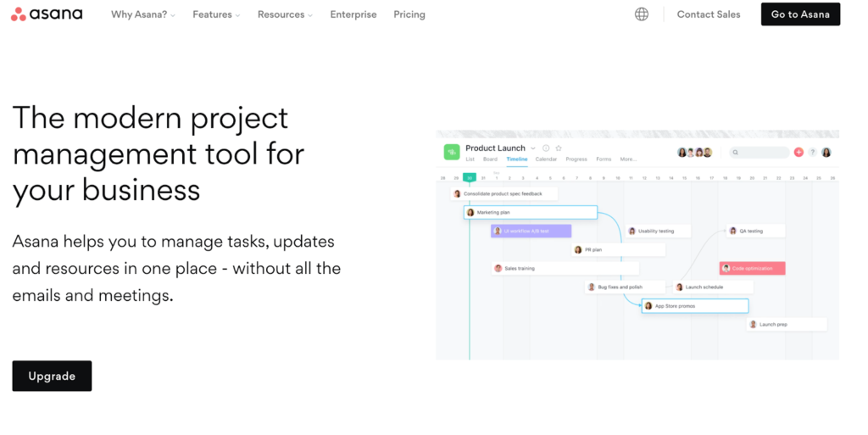Expand the Resources dropdown
This screenshot has width=868, height=435.
pyautogui.click(x=285, y=14)
